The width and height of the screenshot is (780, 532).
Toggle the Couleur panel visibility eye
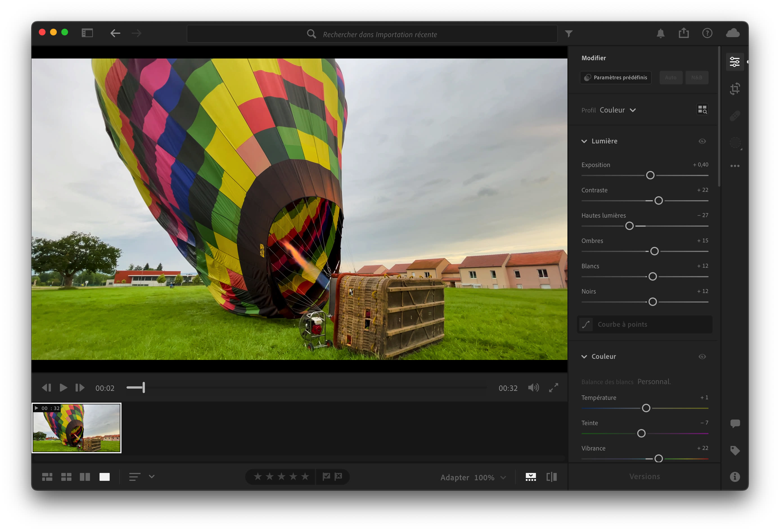702,357
